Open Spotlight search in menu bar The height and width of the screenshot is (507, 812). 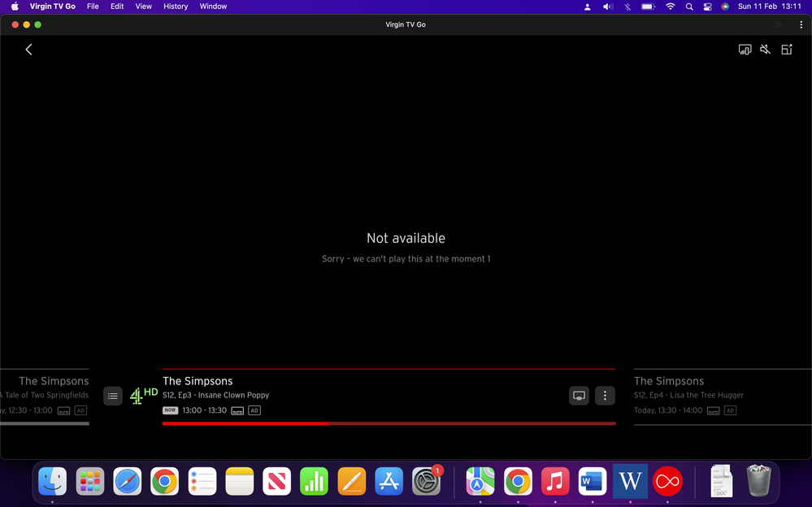(x=689, y=6)
